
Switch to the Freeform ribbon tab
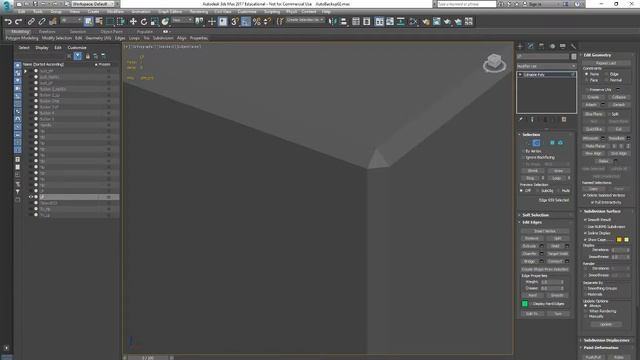pyautogui.click(x=47, y=31)
